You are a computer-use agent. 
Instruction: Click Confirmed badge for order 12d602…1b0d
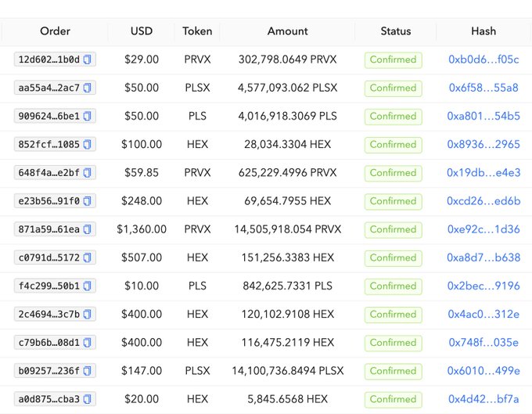(394, 60)
